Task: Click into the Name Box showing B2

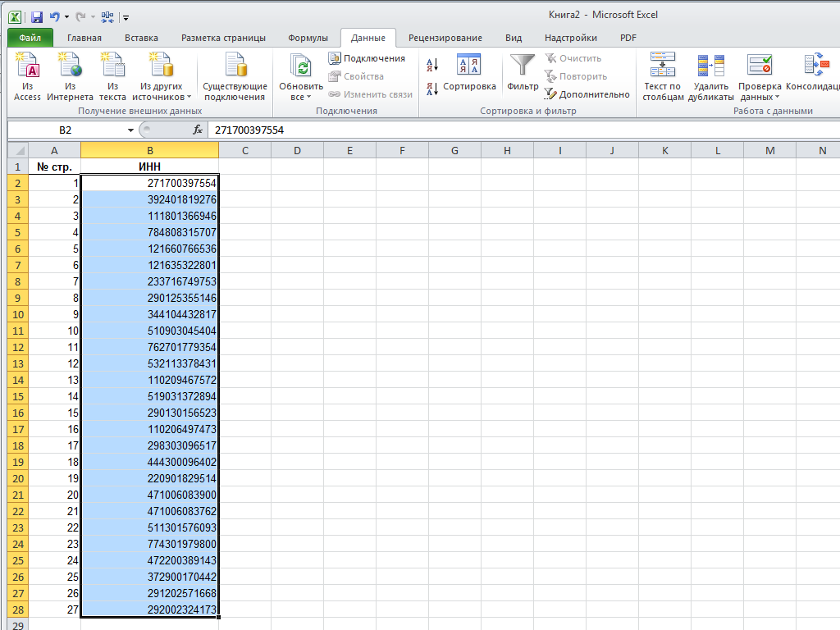Action: tap(66, 130)
